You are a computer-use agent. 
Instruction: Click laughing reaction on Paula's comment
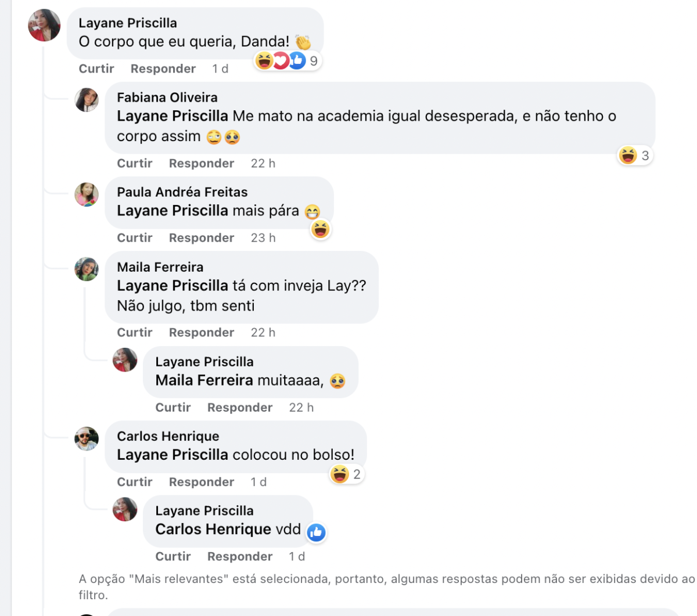[320, 229]
